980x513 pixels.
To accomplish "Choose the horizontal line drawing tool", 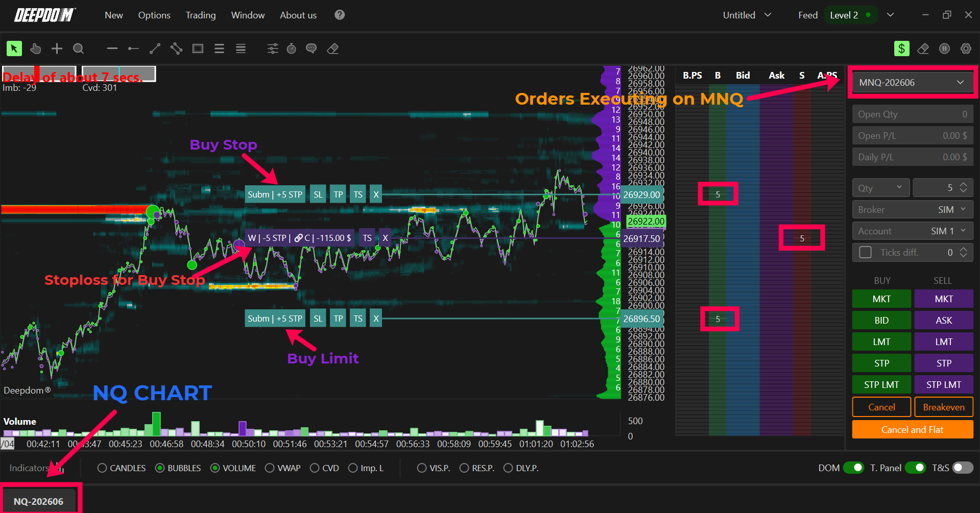I will pyautogui.click(x=112, y=48).
